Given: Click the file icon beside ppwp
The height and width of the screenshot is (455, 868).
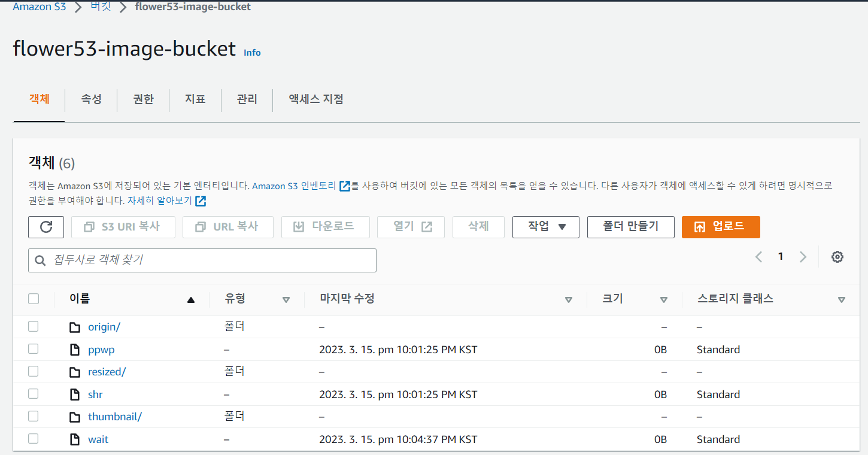Looking at the screenshot, I should (x=75, y=350).
